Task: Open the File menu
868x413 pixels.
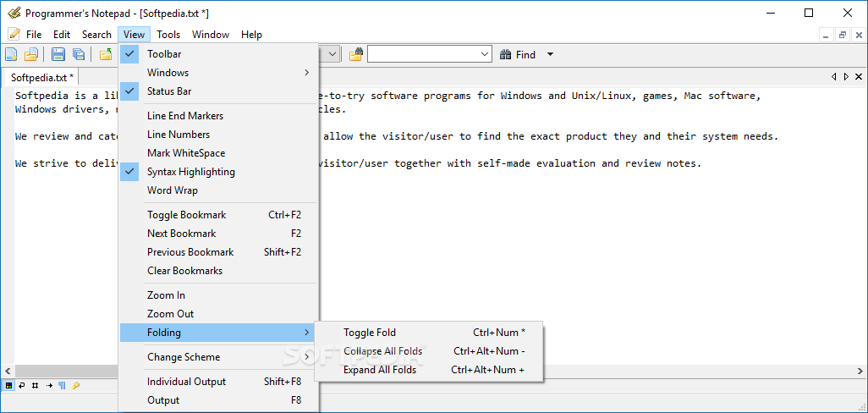Action: tap(34, 35)
